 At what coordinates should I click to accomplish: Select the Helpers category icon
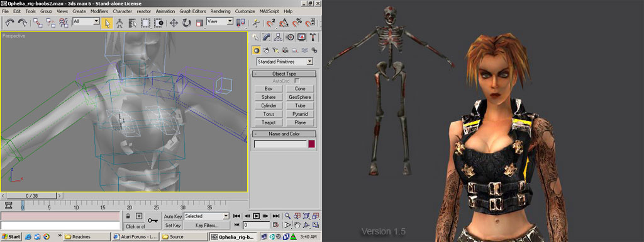point(294,50)
